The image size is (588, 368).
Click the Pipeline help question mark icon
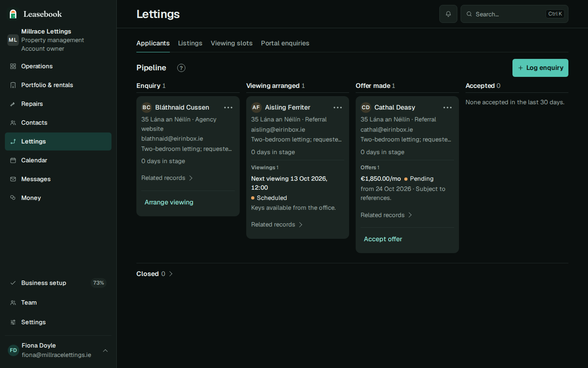181,68
